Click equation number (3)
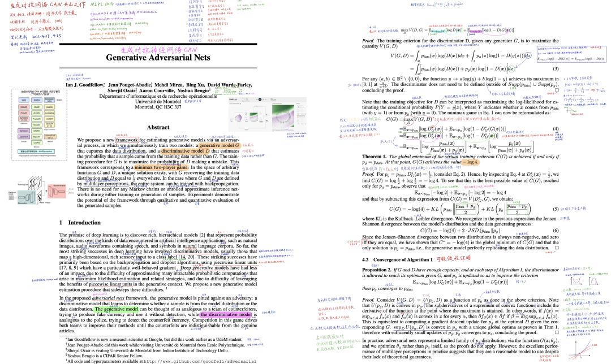The width and height of the screenshot is (611, 364). tap(556, 68)
